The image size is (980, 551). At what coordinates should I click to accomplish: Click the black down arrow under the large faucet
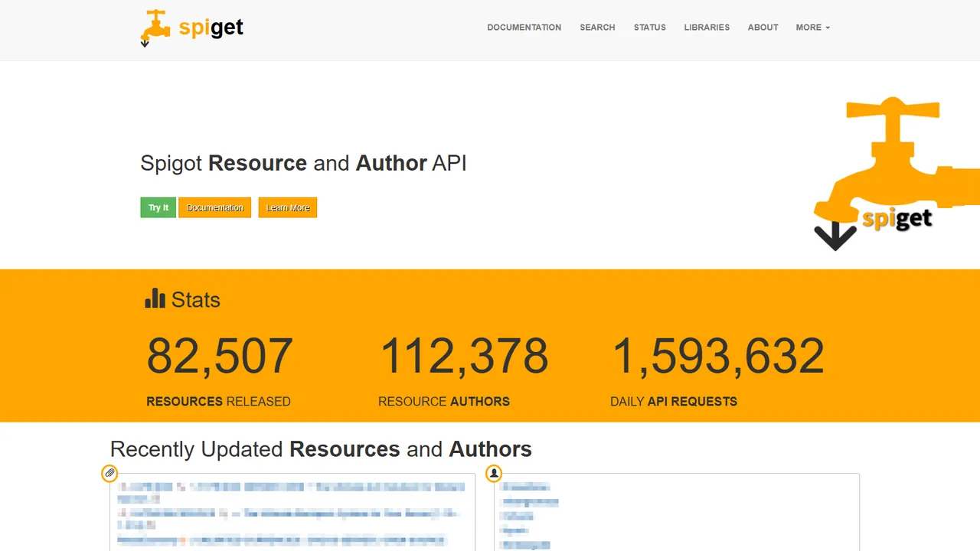(x=835, y=236)
